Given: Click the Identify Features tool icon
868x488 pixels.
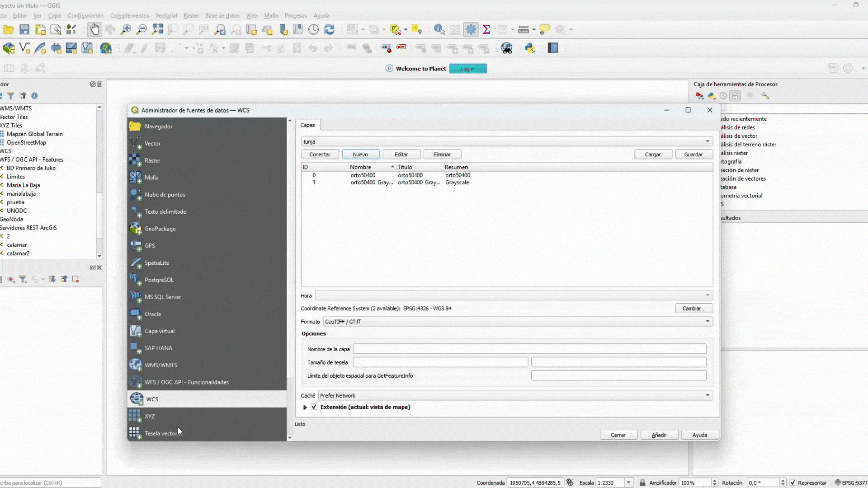Looking at the screenshot, I should [439, 30].
